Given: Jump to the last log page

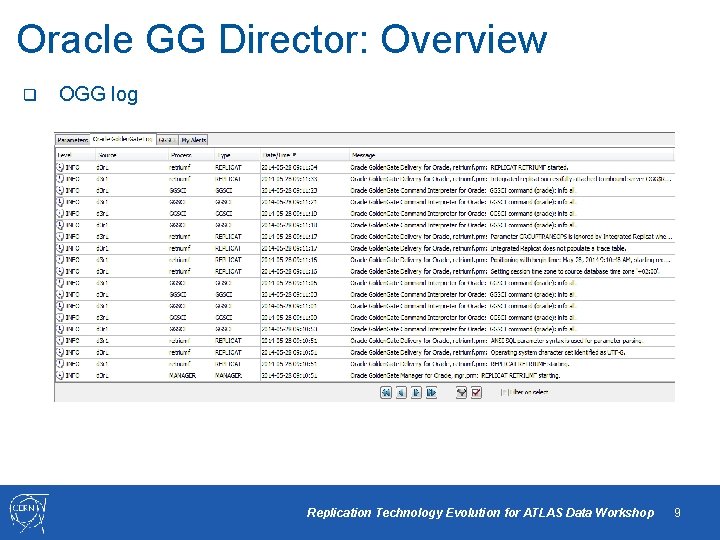Looking at the screenshot, I should tap(431, 393).
